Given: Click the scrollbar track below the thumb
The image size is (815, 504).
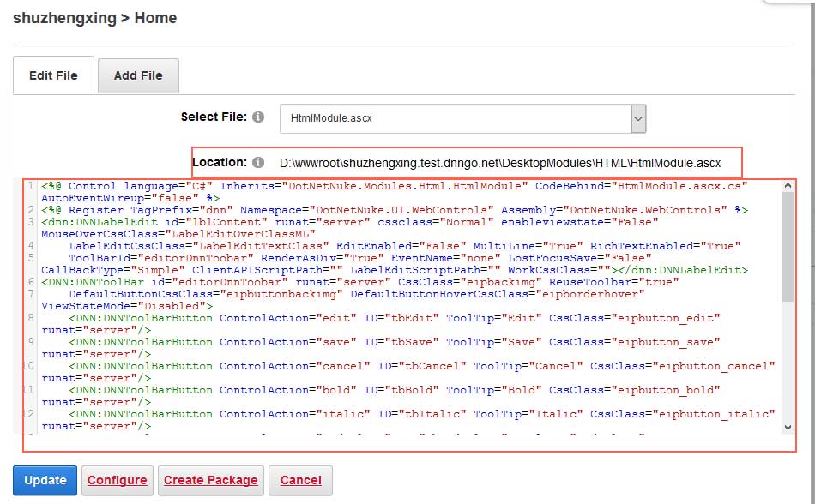Looking at the screenshot, I should [x=788, y=361].
